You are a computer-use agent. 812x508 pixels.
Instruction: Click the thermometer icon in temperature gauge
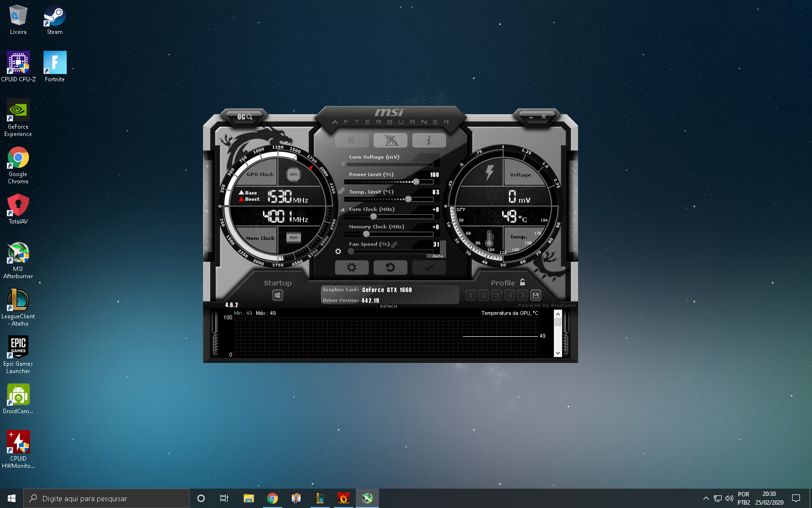489,238
